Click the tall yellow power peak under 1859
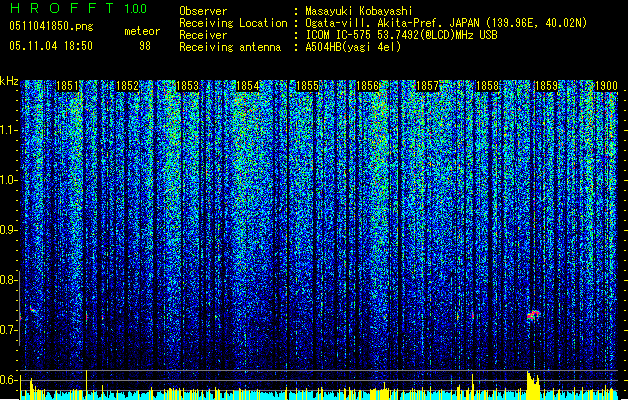This screenshot has height=400, width=629. click(x=533, y=384)
